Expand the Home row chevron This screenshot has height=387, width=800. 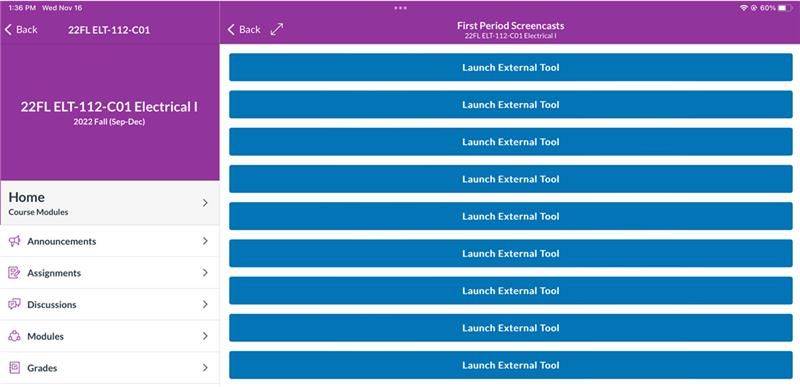point(205,203)
